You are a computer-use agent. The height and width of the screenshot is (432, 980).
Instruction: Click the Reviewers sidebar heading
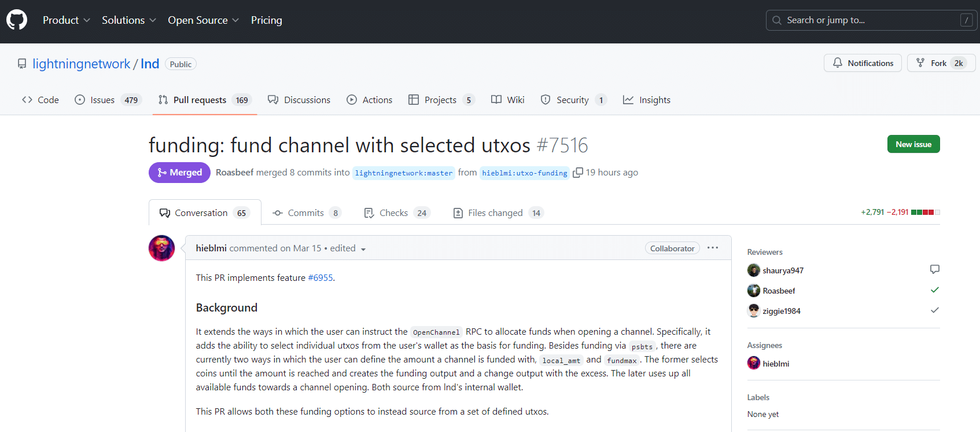[765, 252]
